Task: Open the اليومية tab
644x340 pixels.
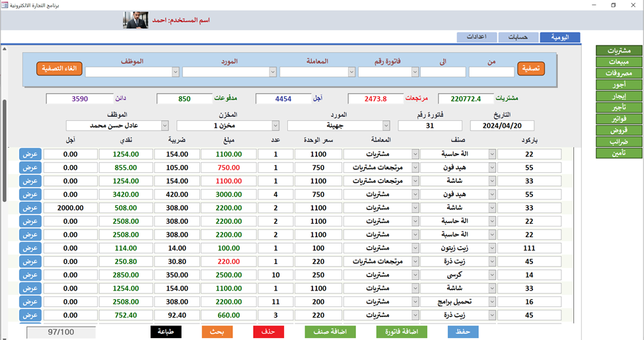Action: tap(560, 38)
